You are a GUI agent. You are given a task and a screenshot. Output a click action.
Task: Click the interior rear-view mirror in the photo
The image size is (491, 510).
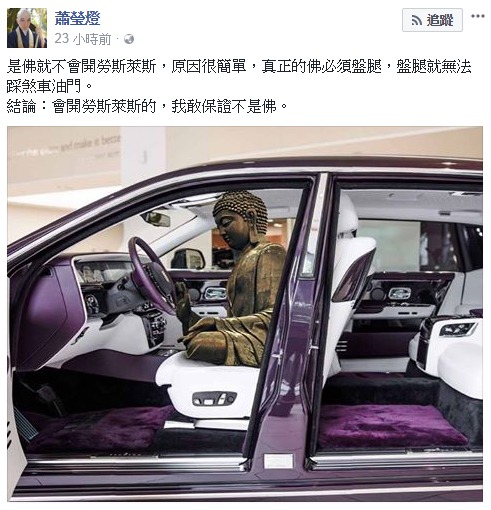point(156,219)
